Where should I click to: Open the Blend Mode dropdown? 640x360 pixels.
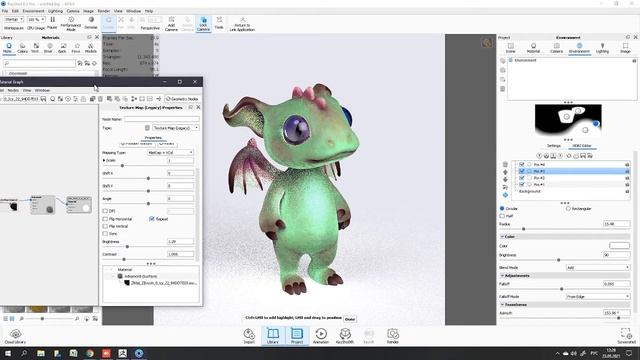pos(598,267)
